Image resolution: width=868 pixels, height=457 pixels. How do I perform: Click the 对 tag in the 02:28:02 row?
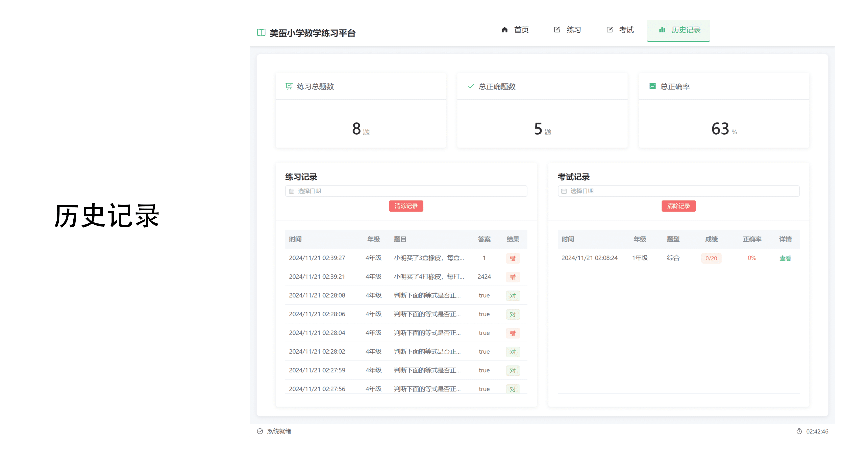[x=513, y=352]
